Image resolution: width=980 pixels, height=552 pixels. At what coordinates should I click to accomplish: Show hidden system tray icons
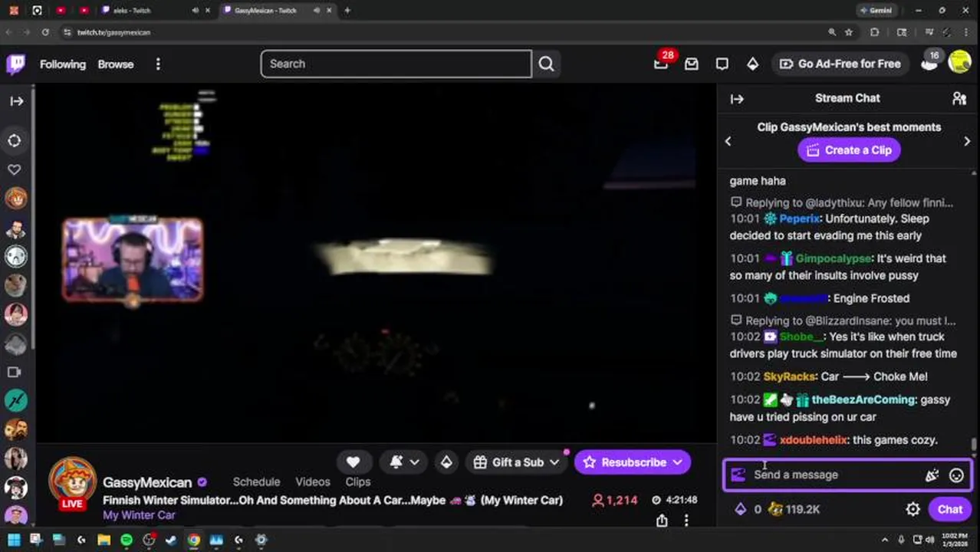click(886, 540)
